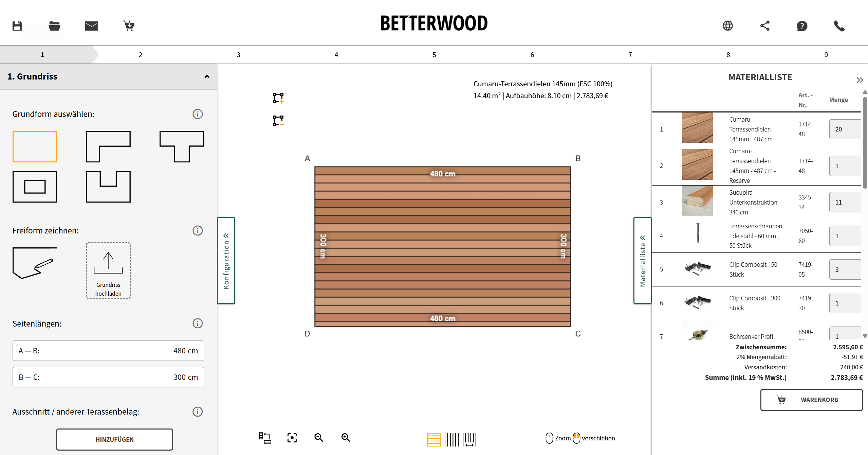Go to step 8 tab
868x455 pixels.
728,55
